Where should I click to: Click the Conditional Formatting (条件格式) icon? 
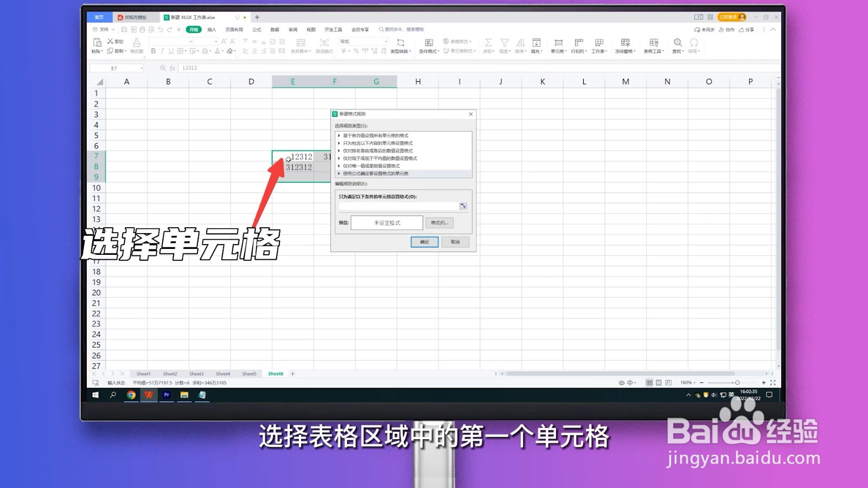pyautogui.click(x=429, y=42)
